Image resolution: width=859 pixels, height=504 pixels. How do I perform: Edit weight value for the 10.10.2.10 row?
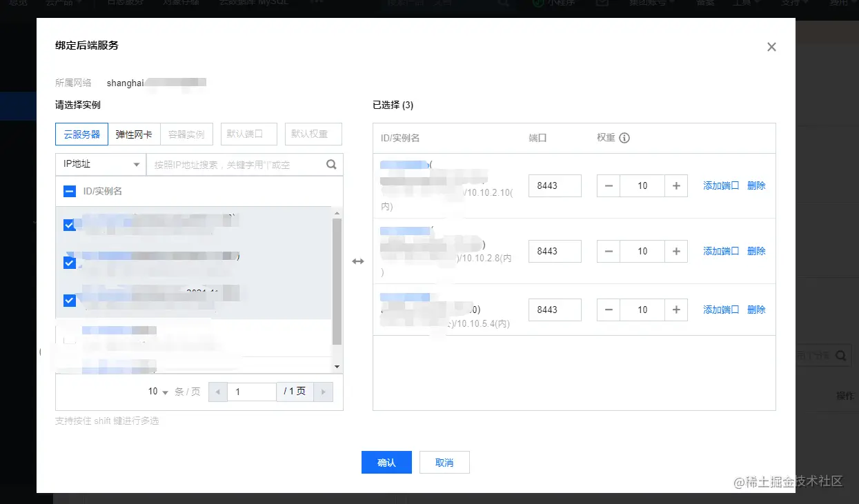point(642,185)
